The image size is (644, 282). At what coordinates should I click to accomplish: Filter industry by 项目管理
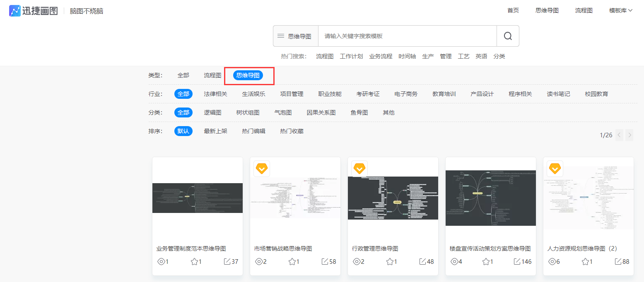click(292, 94)
